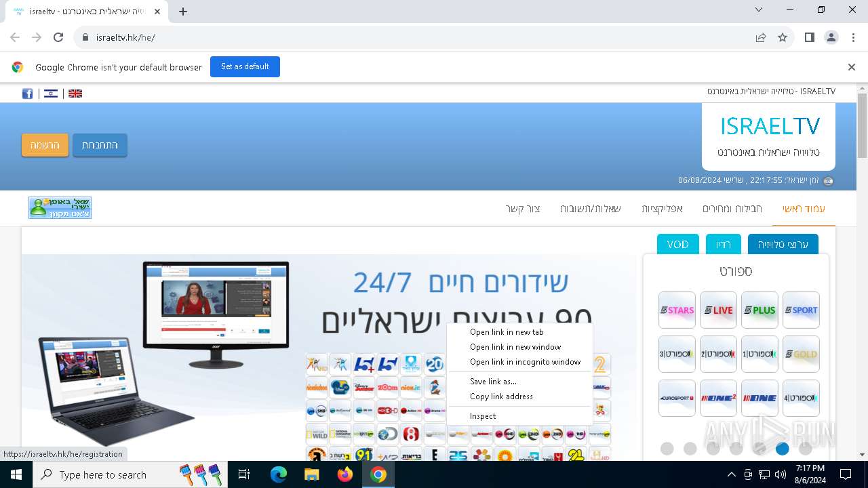The width and height of the screenshot is (868, 488).
Task: Open the Chrome profile menu
Action: 831,37
